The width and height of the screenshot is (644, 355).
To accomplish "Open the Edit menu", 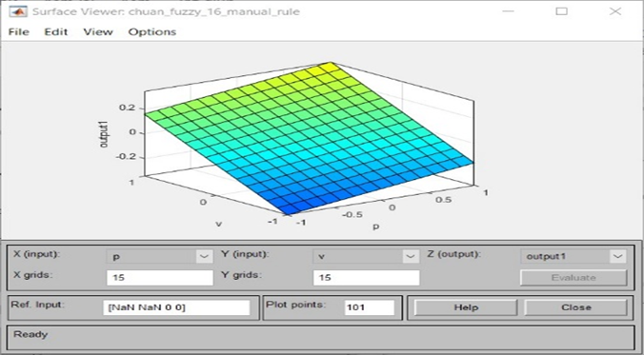I will pyautogui.click(x=56, y=32).
